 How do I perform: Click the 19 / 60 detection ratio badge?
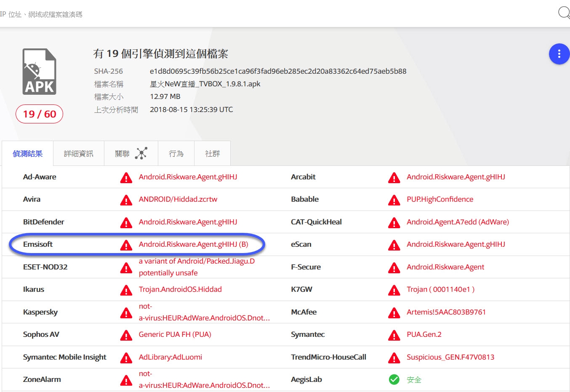coord(39,114)
